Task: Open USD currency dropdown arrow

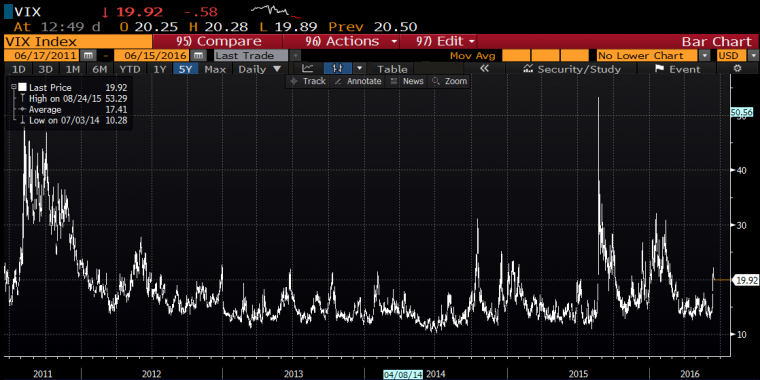Action: pos(753,55)
